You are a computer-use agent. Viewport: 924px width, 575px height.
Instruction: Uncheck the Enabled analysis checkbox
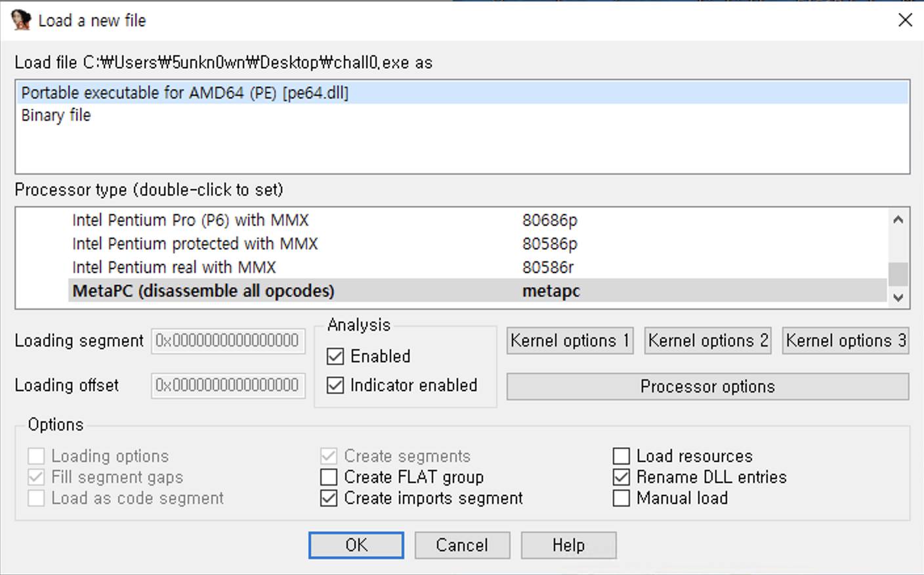click(x=335, y=356)
